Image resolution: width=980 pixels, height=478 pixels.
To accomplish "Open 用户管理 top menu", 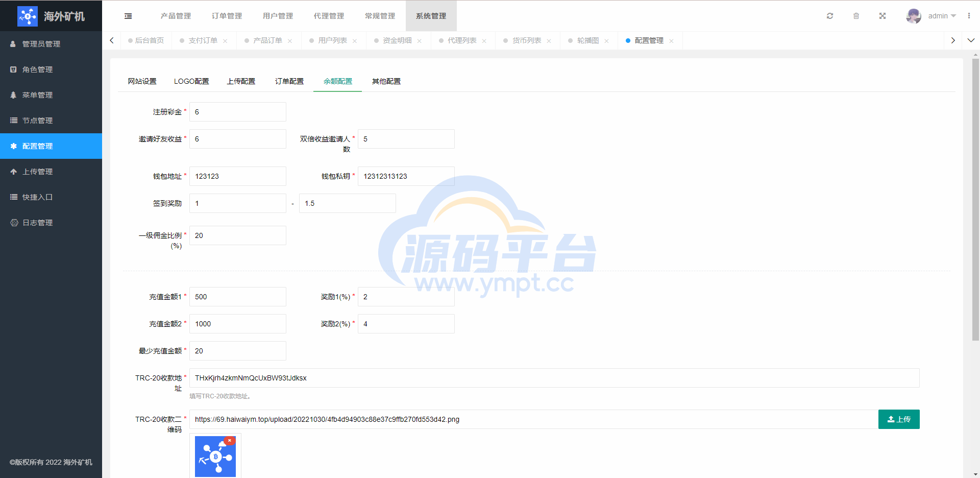I will tap(278, 16).
